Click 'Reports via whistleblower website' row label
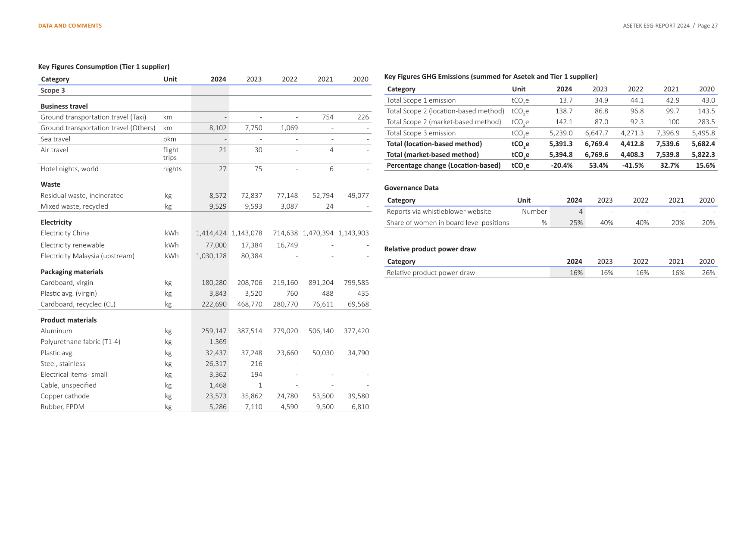756x535 pixels. [439, 212]
